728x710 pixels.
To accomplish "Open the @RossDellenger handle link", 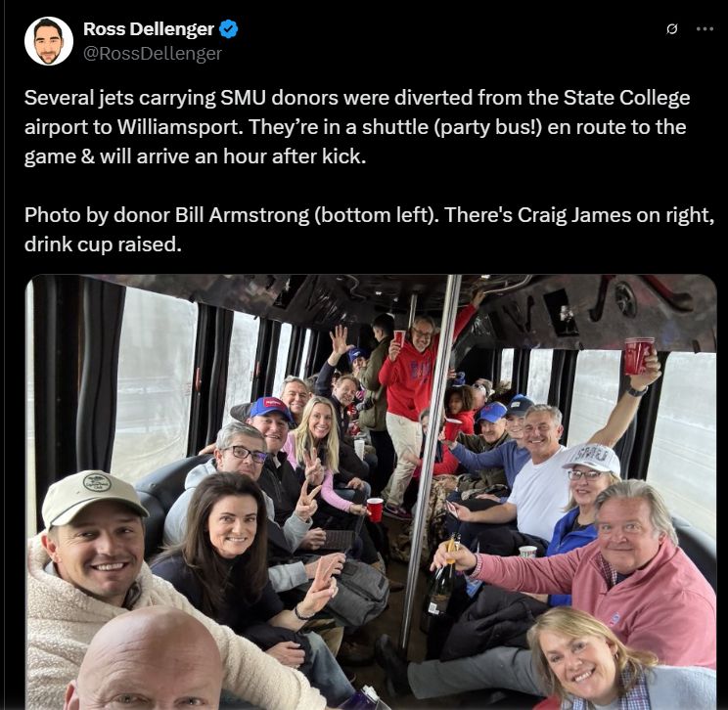I will click(153, 54).
